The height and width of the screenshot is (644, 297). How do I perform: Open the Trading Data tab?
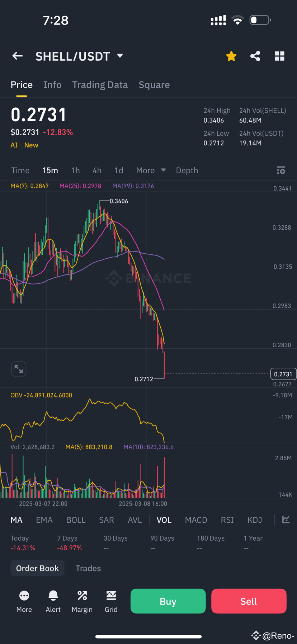coord(100,85)
